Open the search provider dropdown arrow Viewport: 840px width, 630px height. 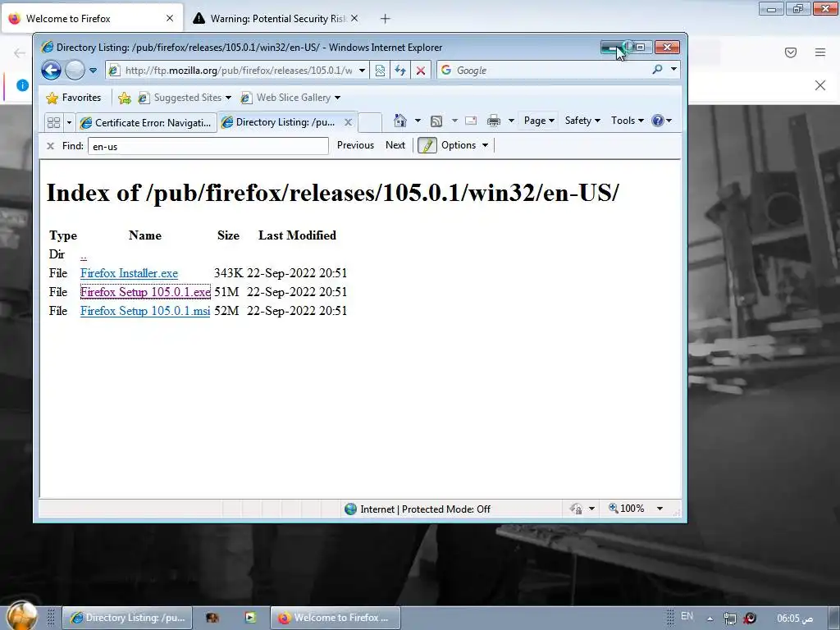coord(674,70)
